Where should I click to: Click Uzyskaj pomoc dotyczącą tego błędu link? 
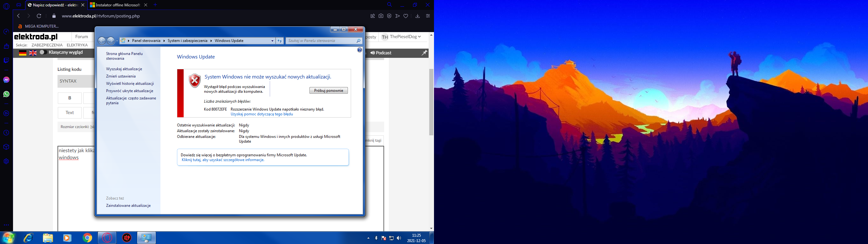pyautogui.click(x=262, y=114)
